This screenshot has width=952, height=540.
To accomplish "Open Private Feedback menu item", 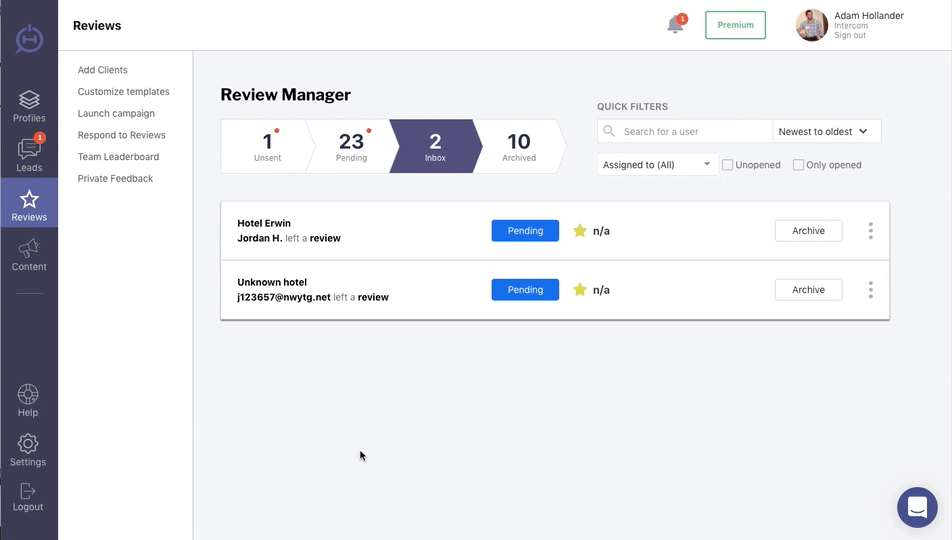I will point(115,179).
